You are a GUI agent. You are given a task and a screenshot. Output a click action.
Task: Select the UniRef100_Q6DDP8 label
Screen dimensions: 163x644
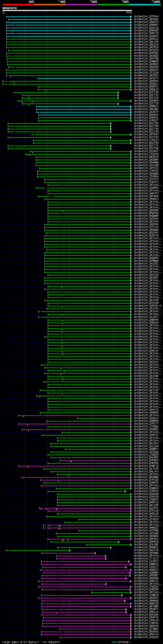point(146,258)
